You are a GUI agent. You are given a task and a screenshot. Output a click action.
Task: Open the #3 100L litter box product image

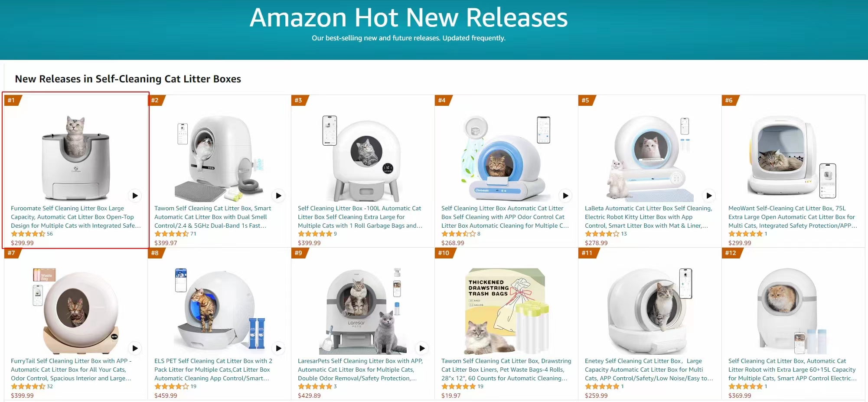(363, 158)
